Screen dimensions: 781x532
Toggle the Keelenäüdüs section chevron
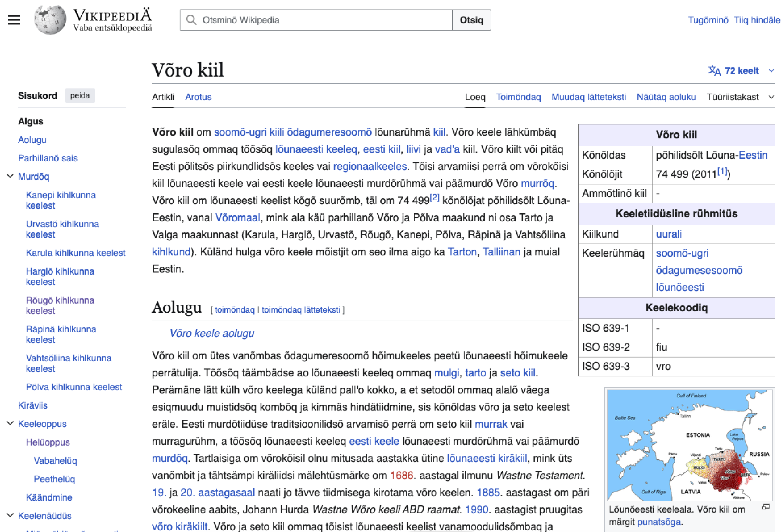point(10,515)
